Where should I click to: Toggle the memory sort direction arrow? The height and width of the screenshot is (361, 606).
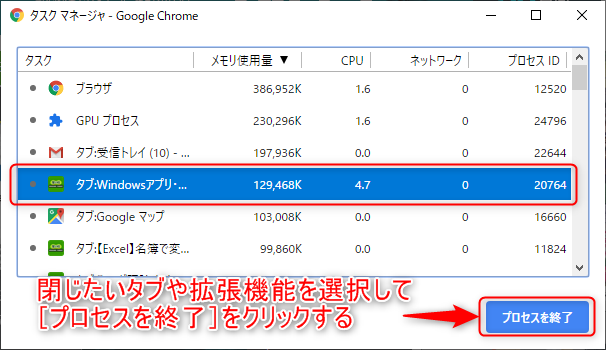tap(284, 60)
